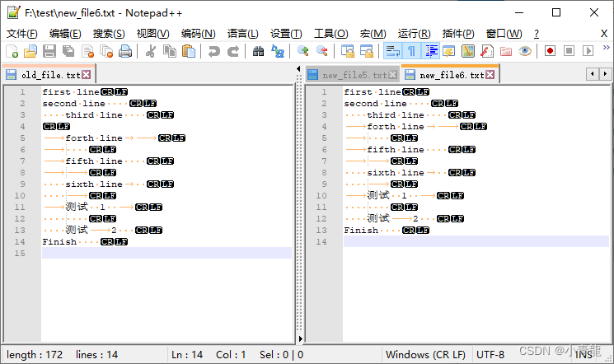Image resolution: width=614 pixels, height=364 pixels.
Task: Open the 宏(M) menu
Action: [x=373, y=34]
